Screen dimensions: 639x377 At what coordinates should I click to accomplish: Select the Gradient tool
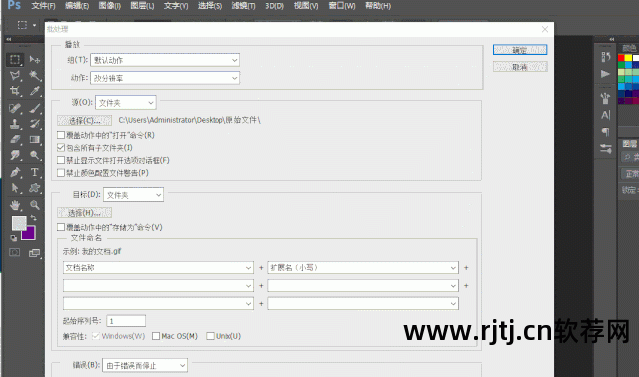coord(35,139)
